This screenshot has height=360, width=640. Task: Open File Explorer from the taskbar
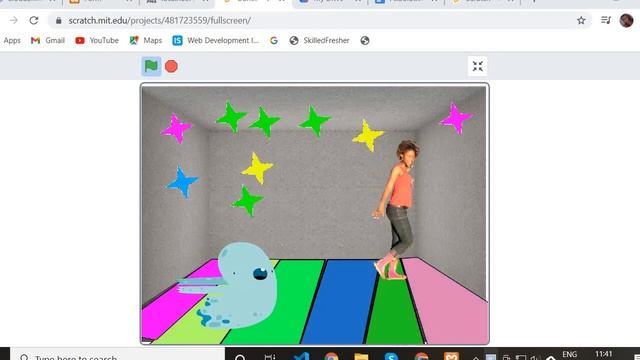pyautogui.click(x=361, y=357)
